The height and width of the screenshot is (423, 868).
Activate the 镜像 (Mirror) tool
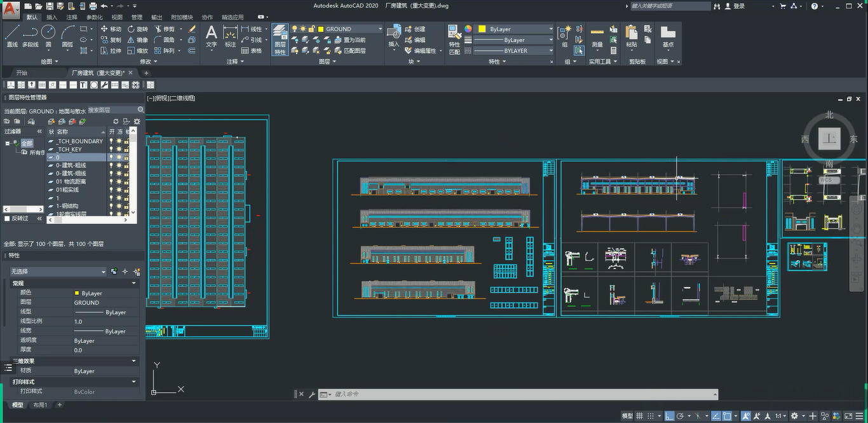pyautogui.click(x=137, y=40)
